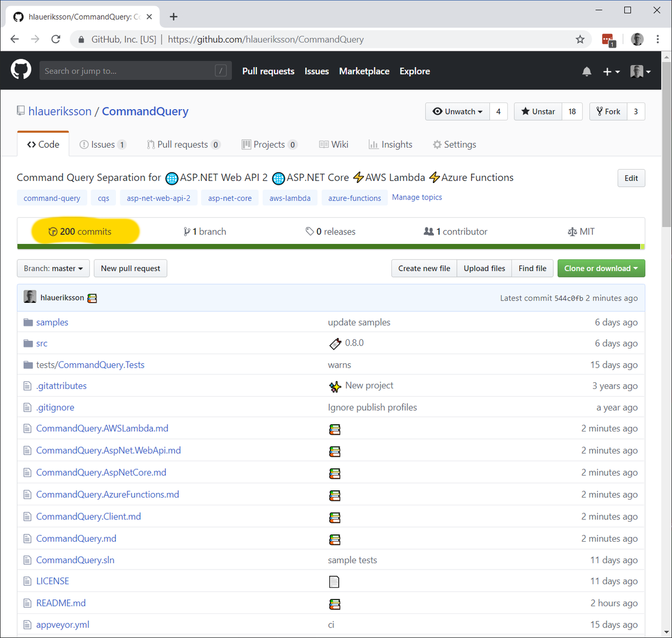Image resolution: width=672 pixels, height=638 pixels.
Task: Click the hlaueriksson commit author avatar
Action: click(30, 297)
